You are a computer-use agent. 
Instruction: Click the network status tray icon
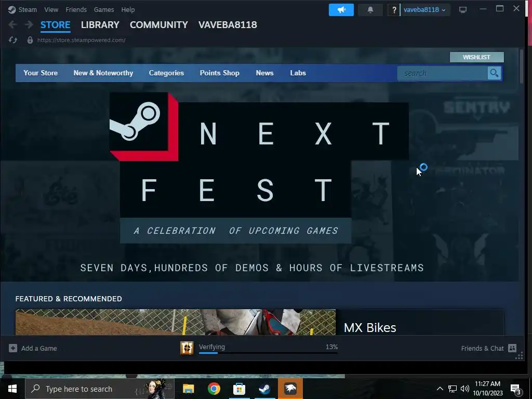(453, 389)
